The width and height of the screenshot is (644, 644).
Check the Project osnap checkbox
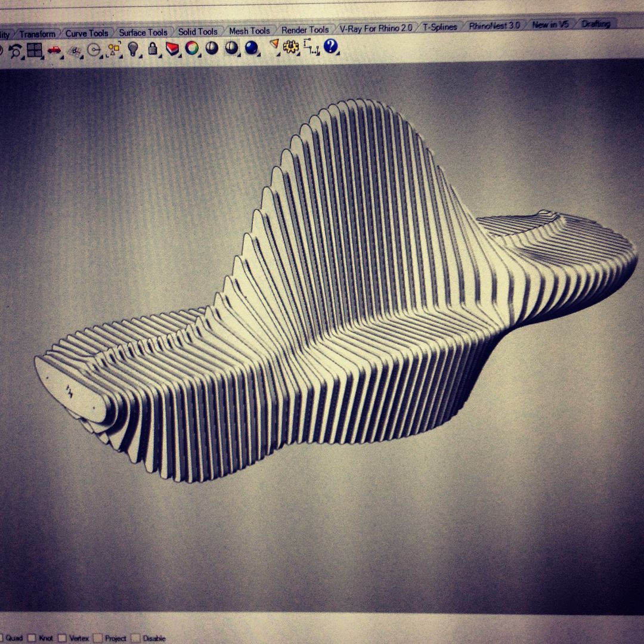[x=98, y=638]
